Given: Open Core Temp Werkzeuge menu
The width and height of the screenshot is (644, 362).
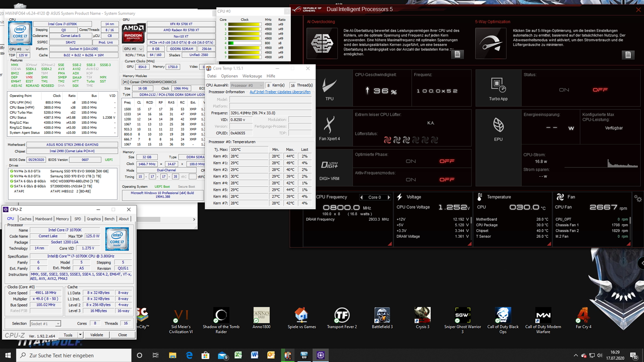Looking at the screenshot, I should pyautogui.click(x=252, y=76).
